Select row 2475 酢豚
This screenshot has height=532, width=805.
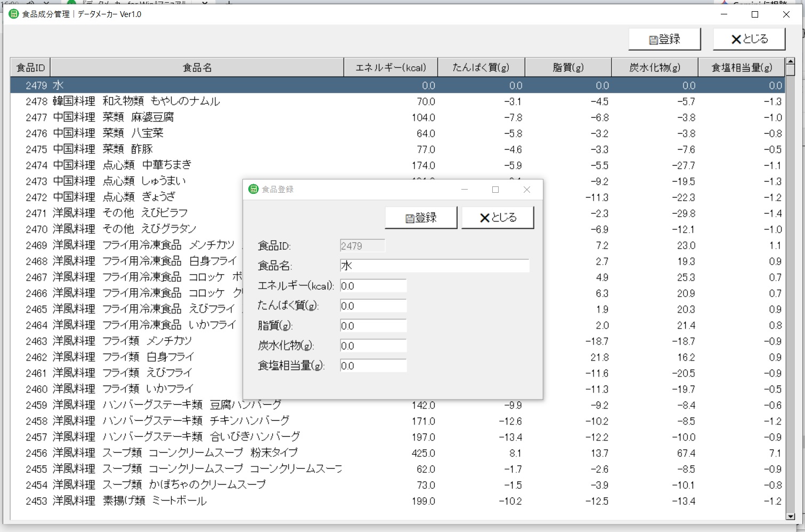pos(397,149)
